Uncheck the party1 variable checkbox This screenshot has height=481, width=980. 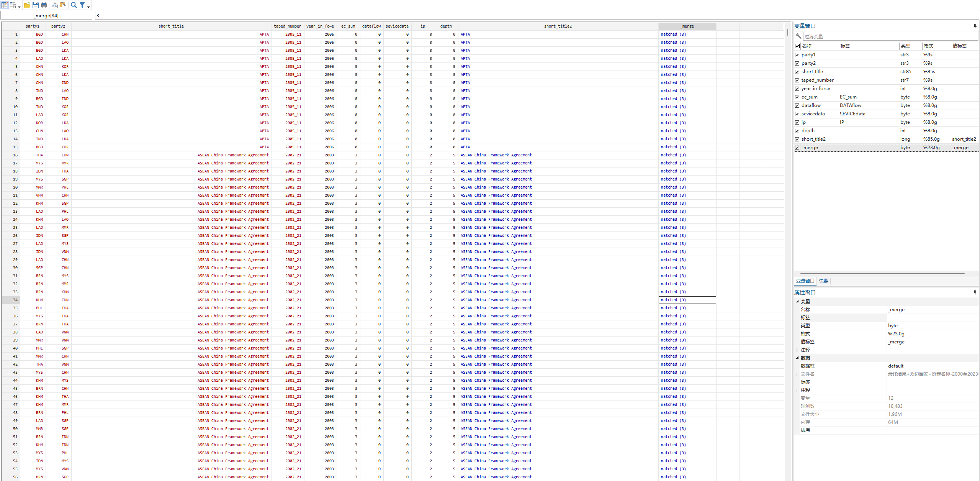[797, 55]
